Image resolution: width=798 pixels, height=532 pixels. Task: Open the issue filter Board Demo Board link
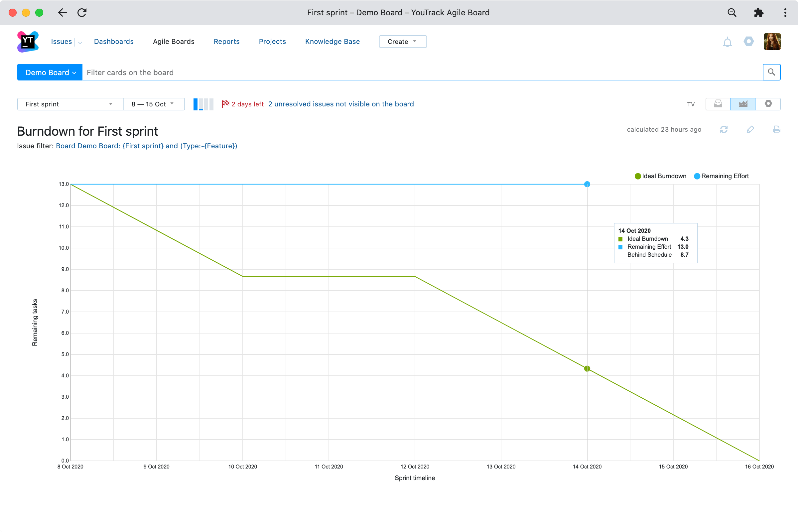coord(146,146)
